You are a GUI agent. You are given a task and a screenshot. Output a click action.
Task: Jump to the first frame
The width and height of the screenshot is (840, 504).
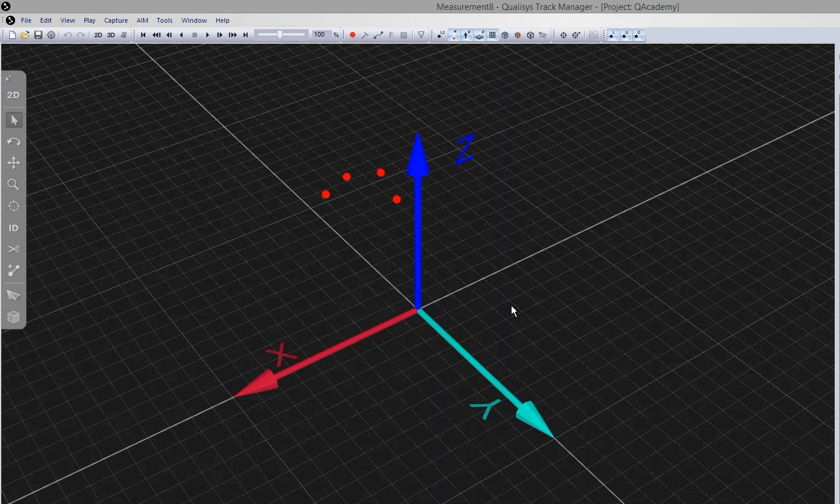click(143, 35)
